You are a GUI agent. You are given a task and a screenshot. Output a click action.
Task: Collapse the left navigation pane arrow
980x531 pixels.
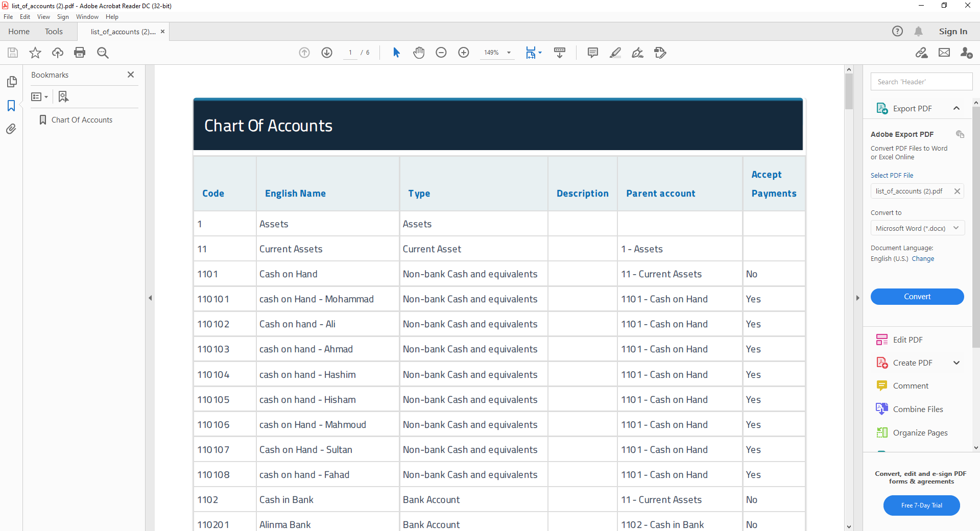point(150,298)
